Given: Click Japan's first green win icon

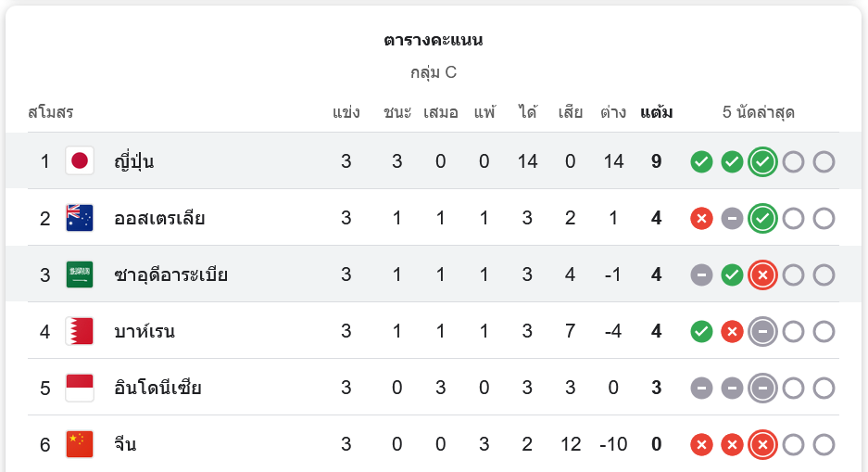Looking at the screenshot, I should (x=701, y=162).
